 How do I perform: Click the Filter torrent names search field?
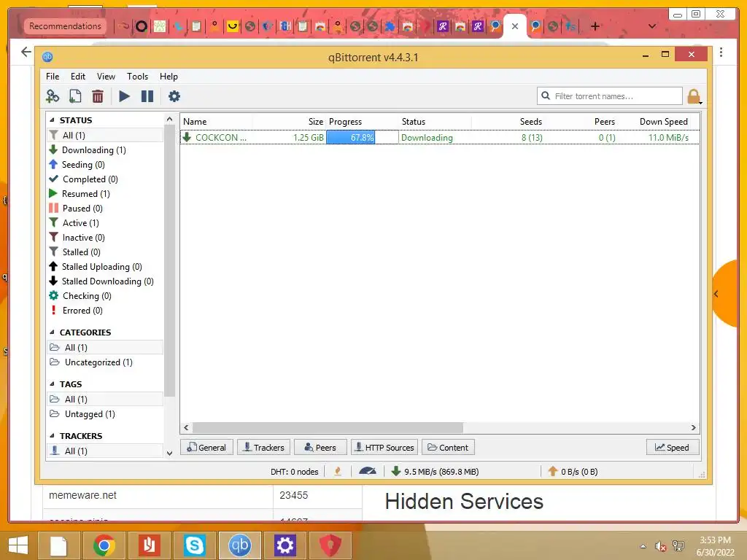click(609, 96)
